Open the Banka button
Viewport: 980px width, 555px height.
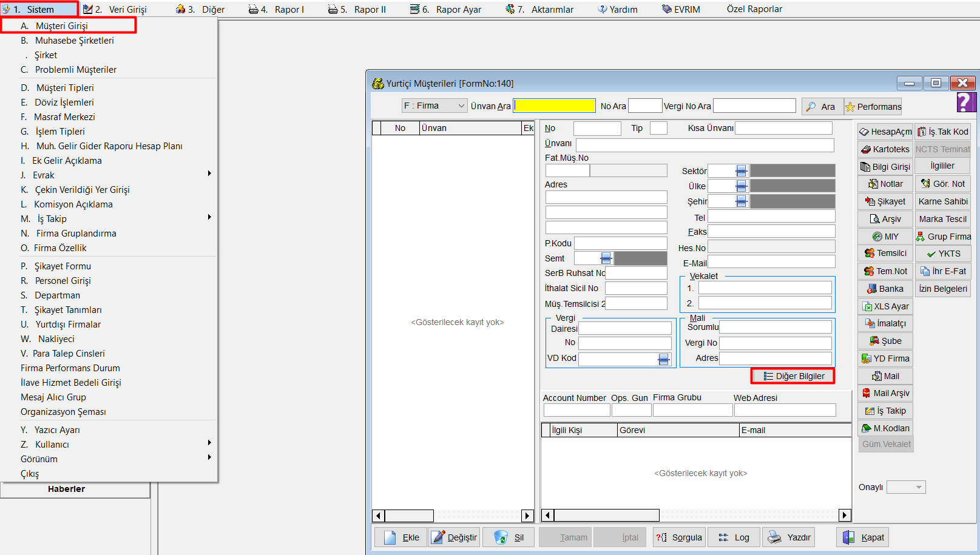point(885,289)
